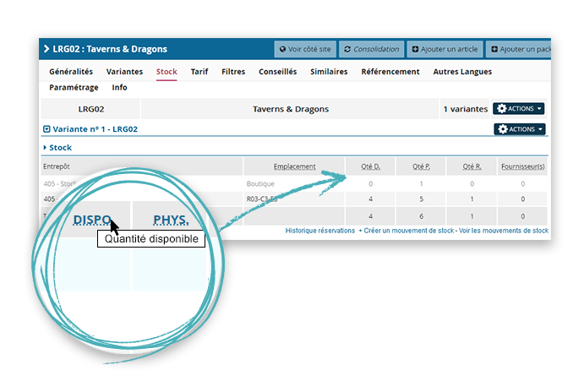Viewport: 584px width, 392px height.
Task: Open ACTIONS dropdown for Variante n° 1
Action: click(x=520, y=129)
